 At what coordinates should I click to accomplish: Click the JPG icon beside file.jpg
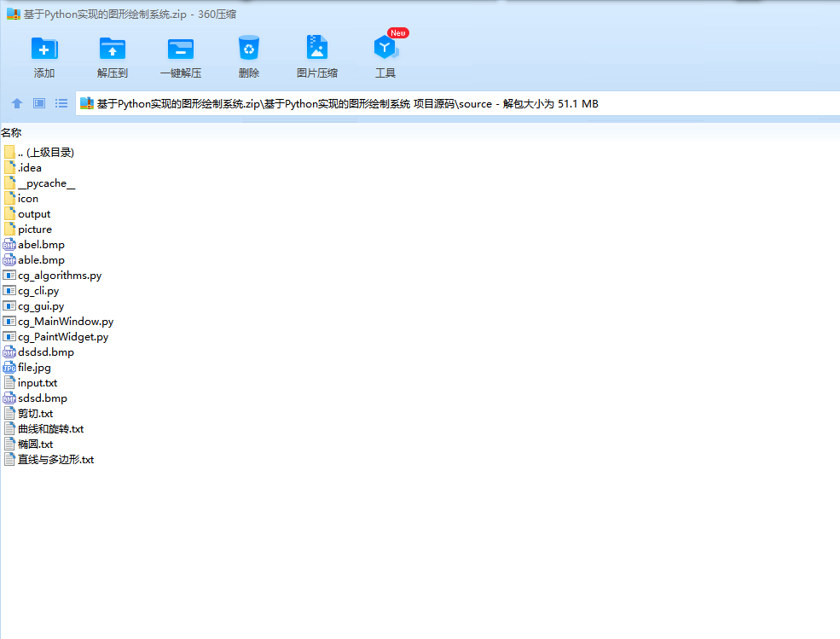click(x=9, y=368)
